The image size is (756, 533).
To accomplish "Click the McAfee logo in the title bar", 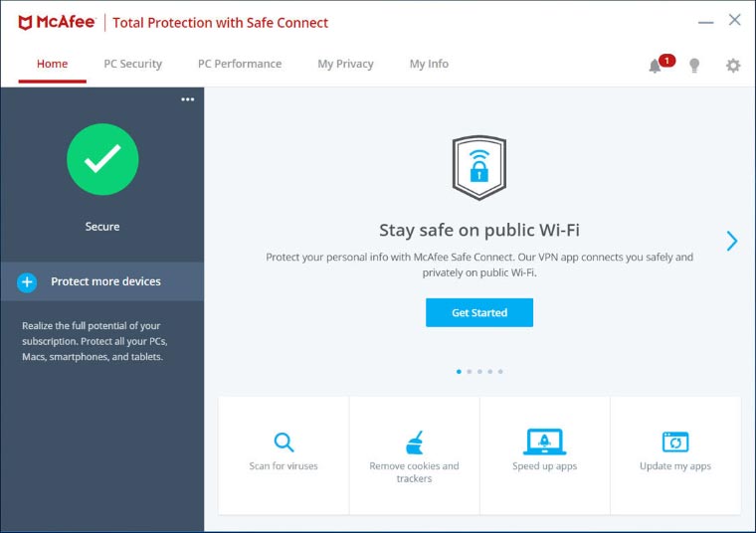I will (57, 22).
